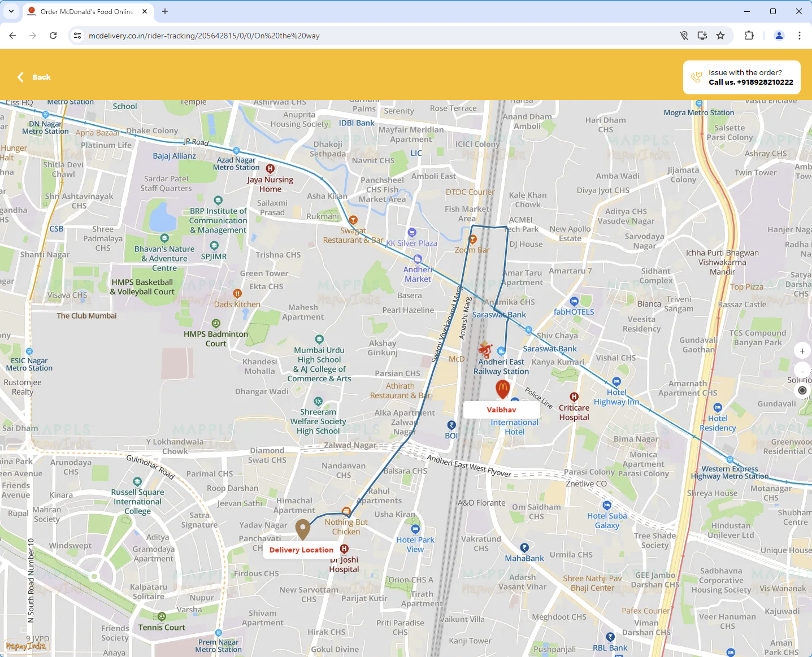Viewport: 812px width, 657px height.
Task: Select the Vaibhav restaurant label
Action: [502, 410]
